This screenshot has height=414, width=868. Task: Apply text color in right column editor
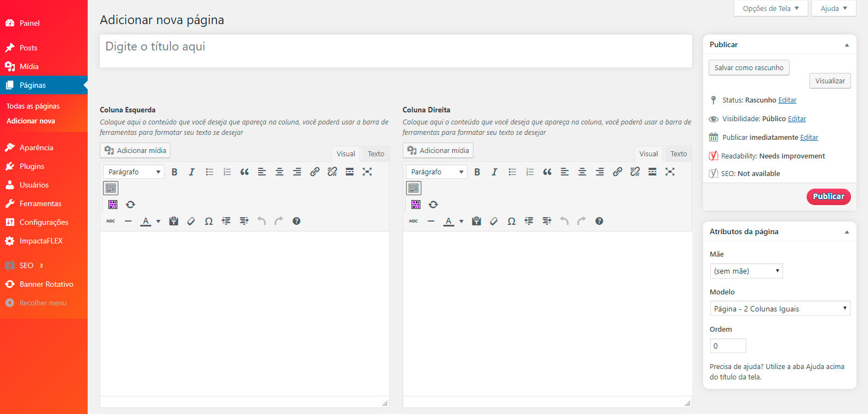pos(449,221)
